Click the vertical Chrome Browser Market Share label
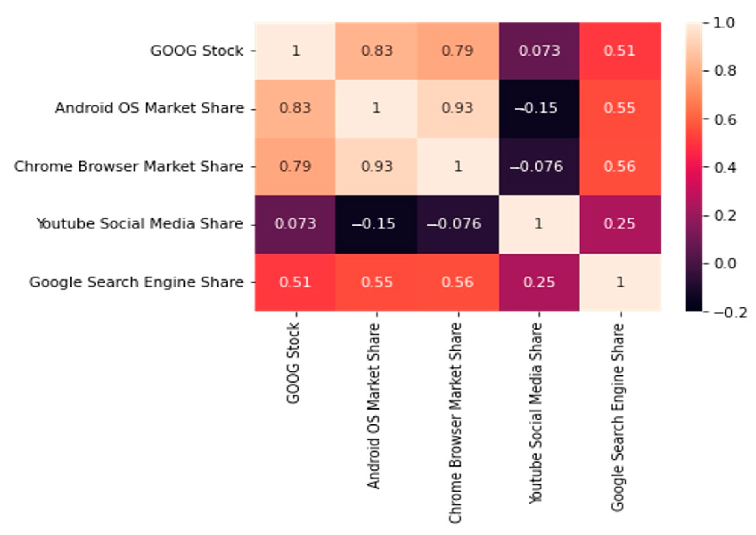This screenshot has height=535, width=756. point(455,423)
